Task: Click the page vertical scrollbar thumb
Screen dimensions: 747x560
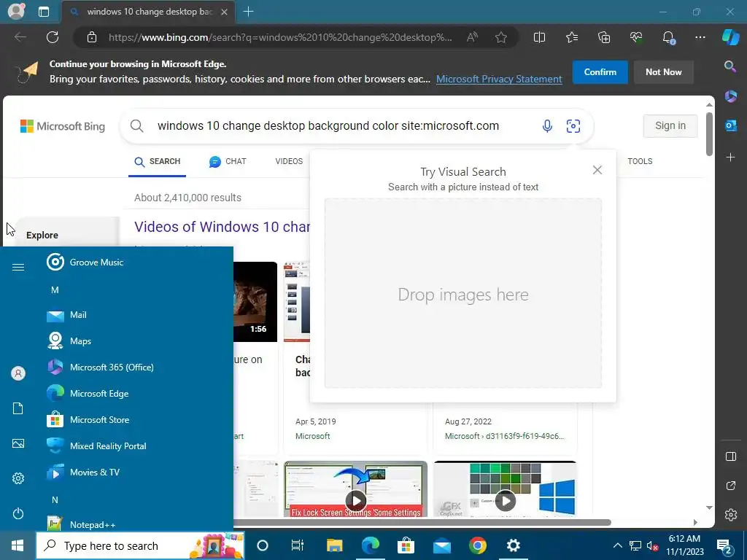Action: [x=709, y=134]
